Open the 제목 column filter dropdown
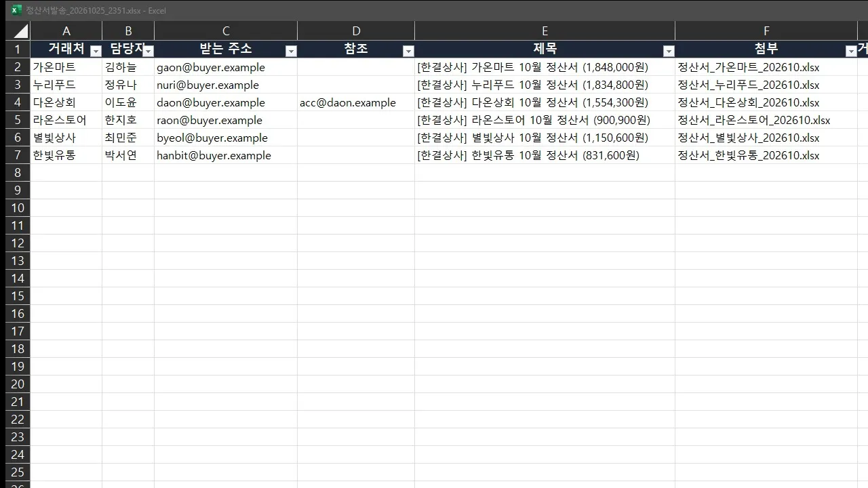The image size is (868, 488). click(x=669, y=51)
